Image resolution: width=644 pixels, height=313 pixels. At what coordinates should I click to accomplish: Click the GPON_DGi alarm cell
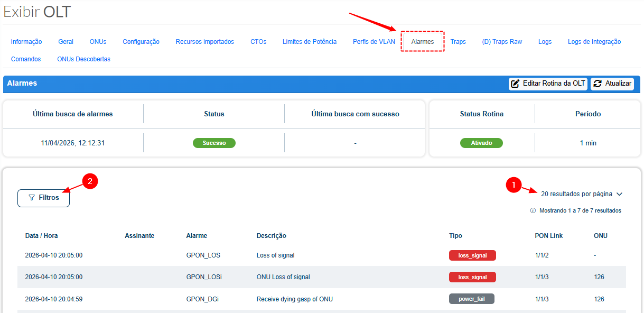tap(203, 299)
